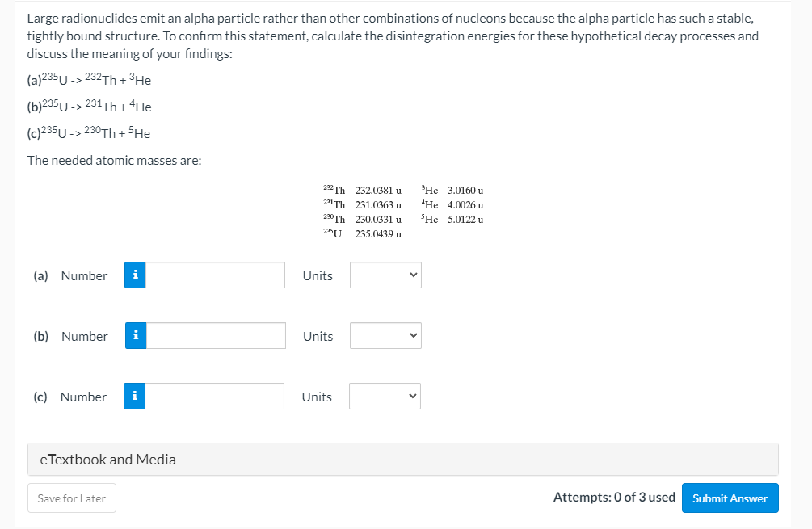Click the decay equation producing 231Th and 4He
812x529 pixels.
click(89, 107)
